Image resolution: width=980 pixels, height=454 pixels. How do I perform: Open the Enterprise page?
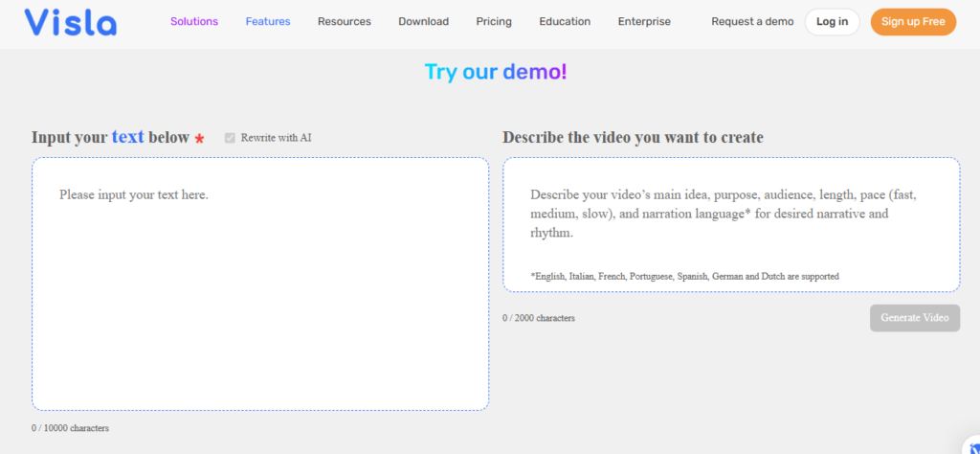pyautogui.click(x=644, y=21)
